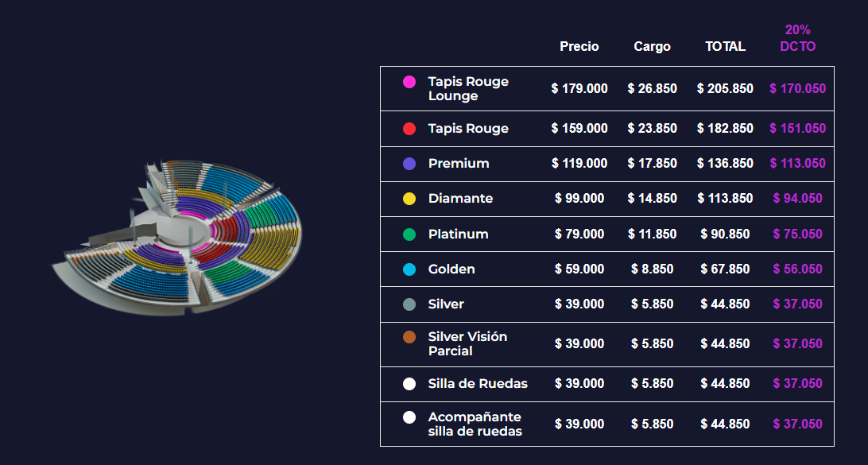Click Acompañante silla de ruedas label
The image size is (868, 465).
pos(475,424)
